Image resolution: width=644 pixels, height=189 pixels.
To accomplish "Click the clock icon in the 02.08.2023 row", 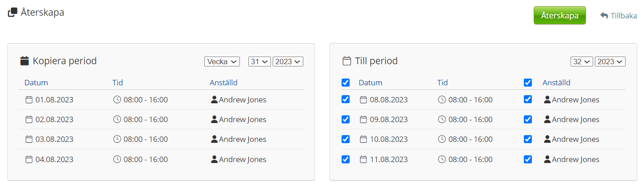I will tap(117, 119).
